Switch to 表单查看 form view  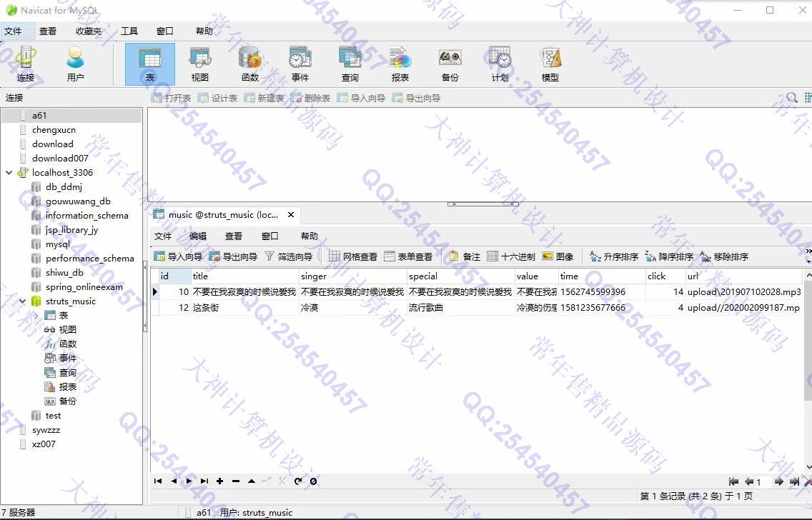[x=408, y=256]
